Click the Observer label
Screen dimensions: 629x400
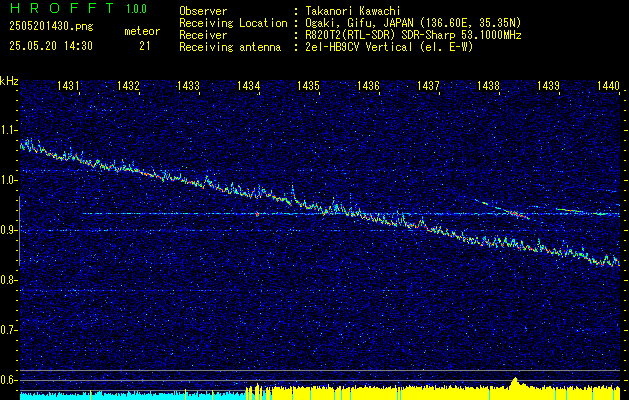coord(203,11)
